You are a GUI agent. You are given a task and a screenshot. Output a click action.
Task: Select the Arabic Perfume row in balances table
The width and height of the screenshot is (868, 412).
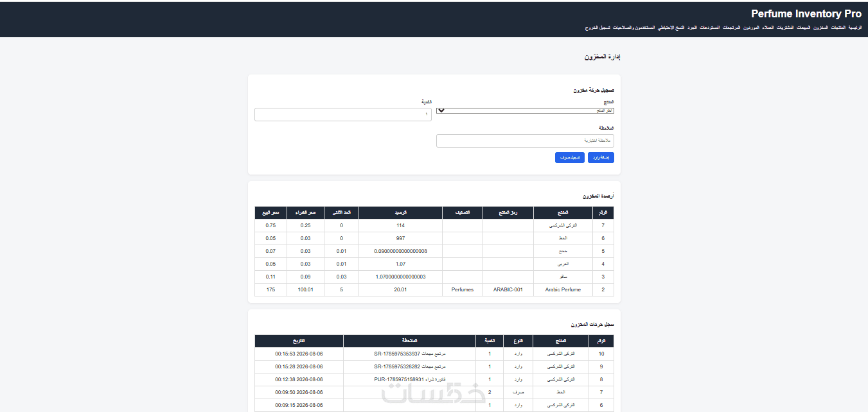point(434,289)
